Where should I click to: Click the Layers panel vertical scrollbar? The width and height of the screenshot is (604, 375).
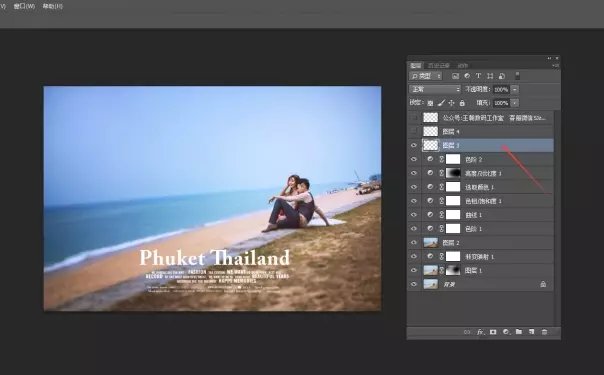click(557, 218)
